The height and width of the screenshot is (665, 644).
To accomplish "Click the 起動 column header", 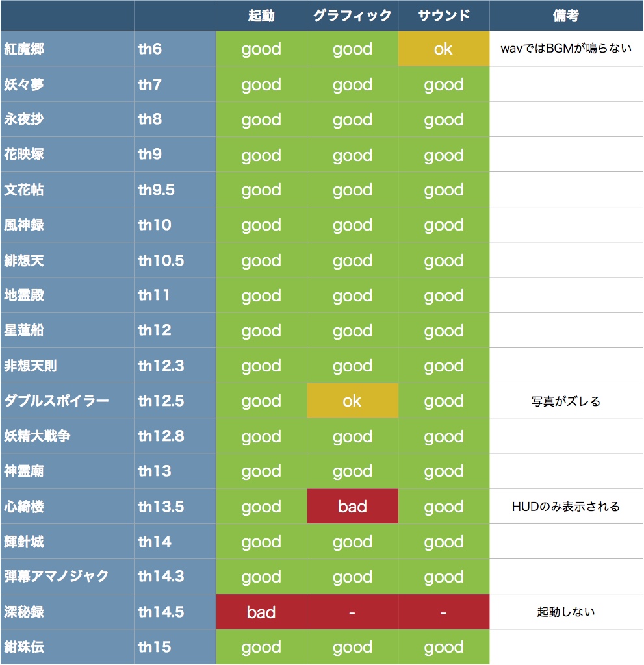I will tap(261, 16).
